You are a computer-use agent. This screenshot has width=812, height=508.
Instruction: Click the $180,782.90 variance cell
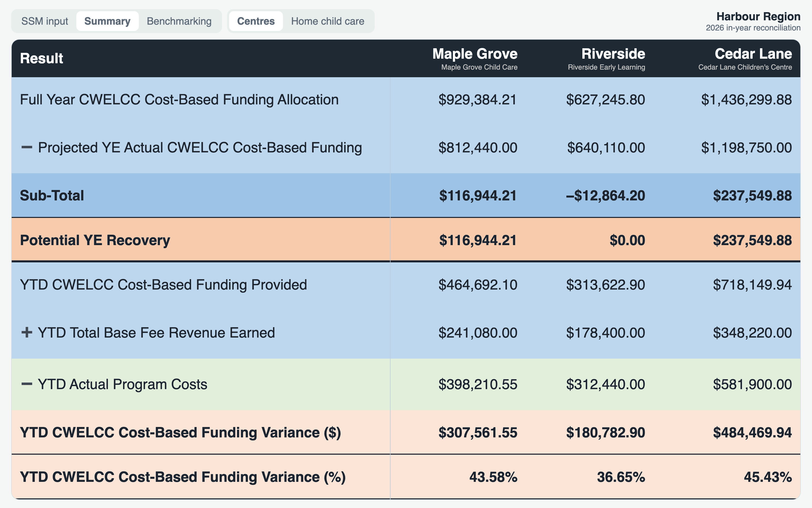(605, 432)
